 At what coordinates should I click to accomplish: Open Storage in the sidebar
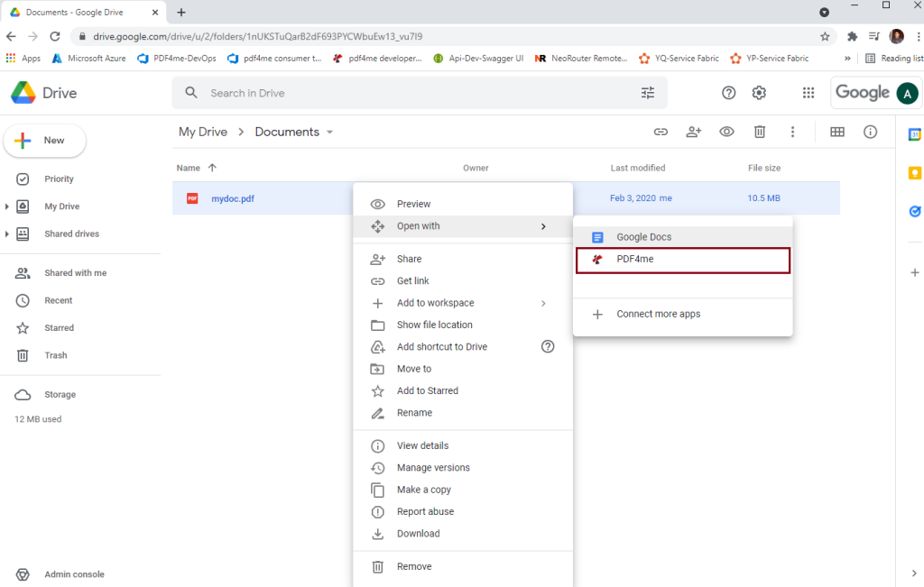60,394
